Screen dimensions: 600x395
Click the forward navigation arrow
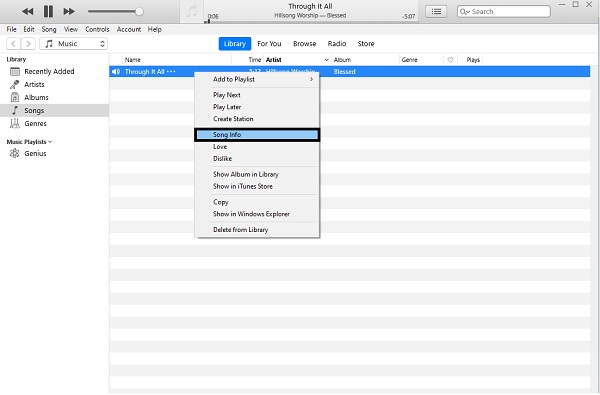pos(28,44)
